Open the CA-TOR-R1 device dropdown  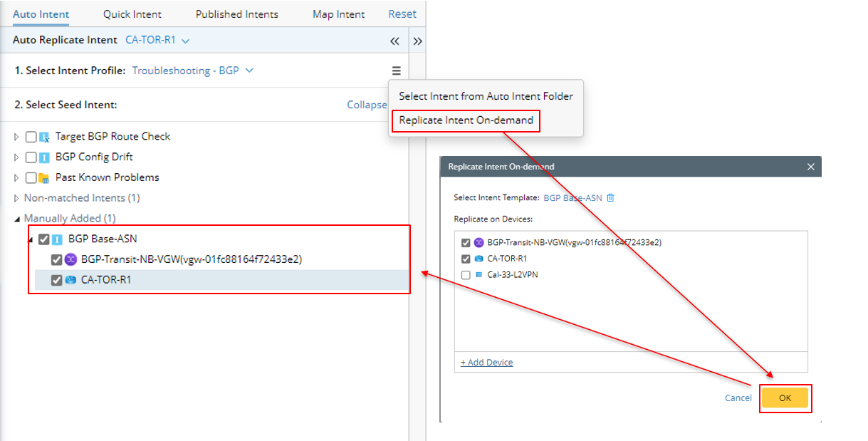(157, 41)
